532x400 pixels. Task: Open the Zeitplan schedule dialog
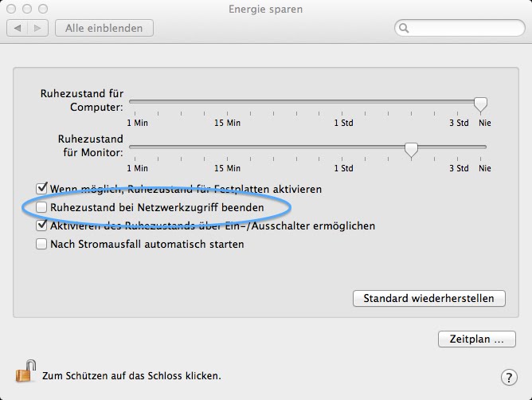(476, 339)
